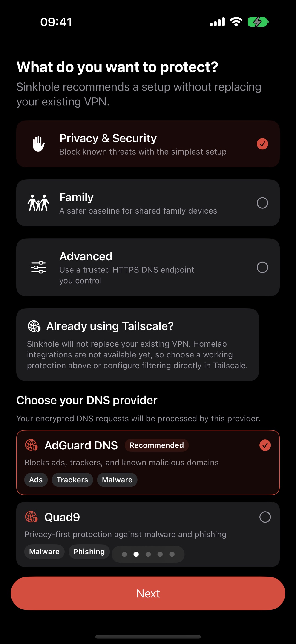Tap the globe shield icon beside Tailscale heading
This screenshot has height=644, width=296.
(34, 326)
